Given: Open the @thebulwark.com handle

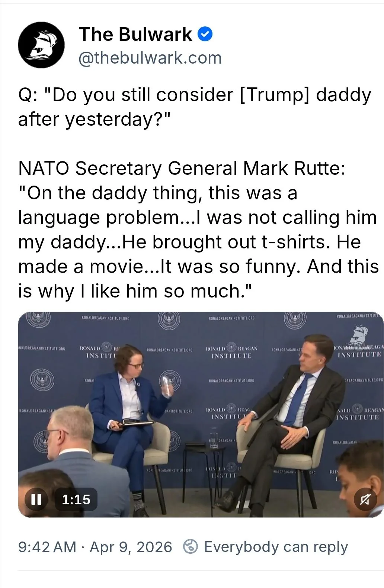Looking at the screenshot, I should 150,58.
